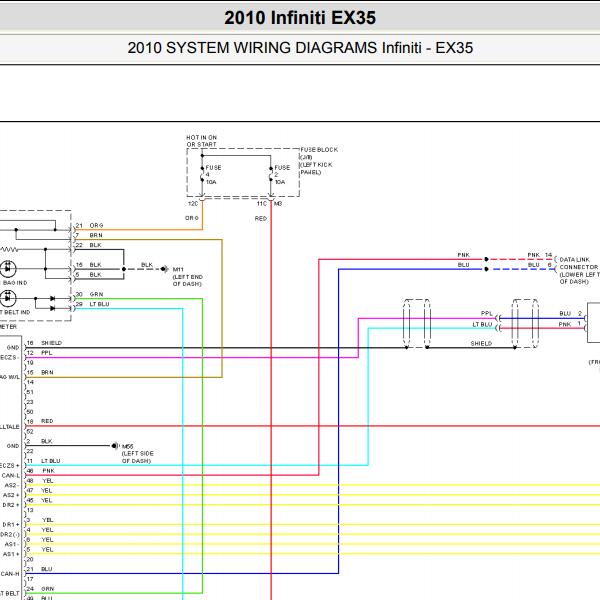Click the seat BELT IND lamp symbol
This screenshot has height=600, width=600.
pos(8,298)
